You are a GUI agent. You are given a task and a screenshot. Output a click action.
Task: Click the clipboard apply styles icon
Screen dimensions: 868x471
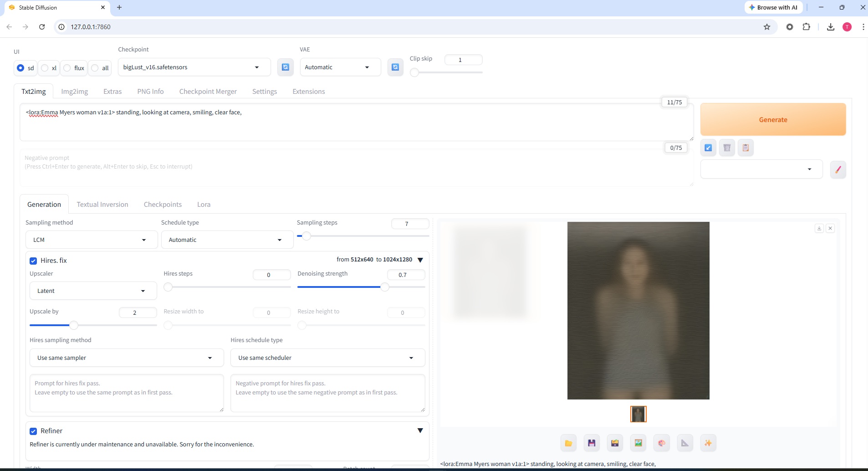[x=745, y=148]
